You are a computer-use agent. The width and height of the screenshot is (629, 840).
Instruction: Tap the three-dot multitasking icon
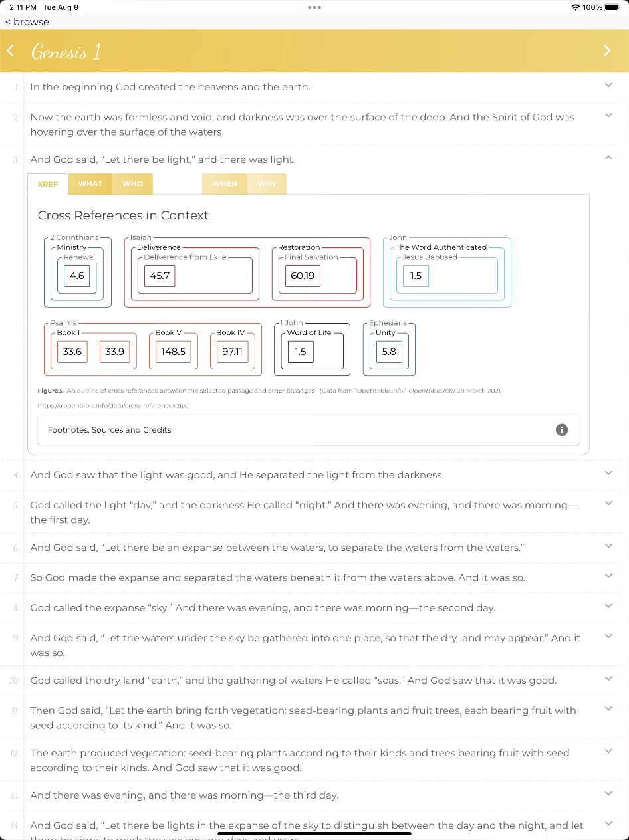click(x=314, y=7)
